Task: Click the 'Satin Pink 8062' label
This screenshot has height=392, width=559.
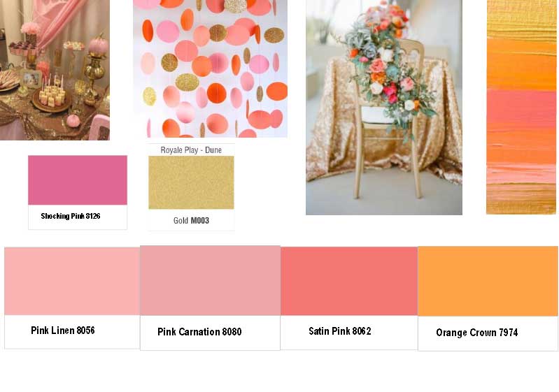Action: (x=340, y=331)
